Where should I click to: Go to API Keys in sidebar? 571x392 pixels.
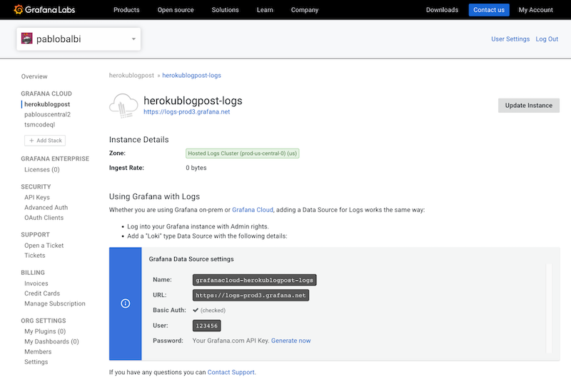(37, 197)
